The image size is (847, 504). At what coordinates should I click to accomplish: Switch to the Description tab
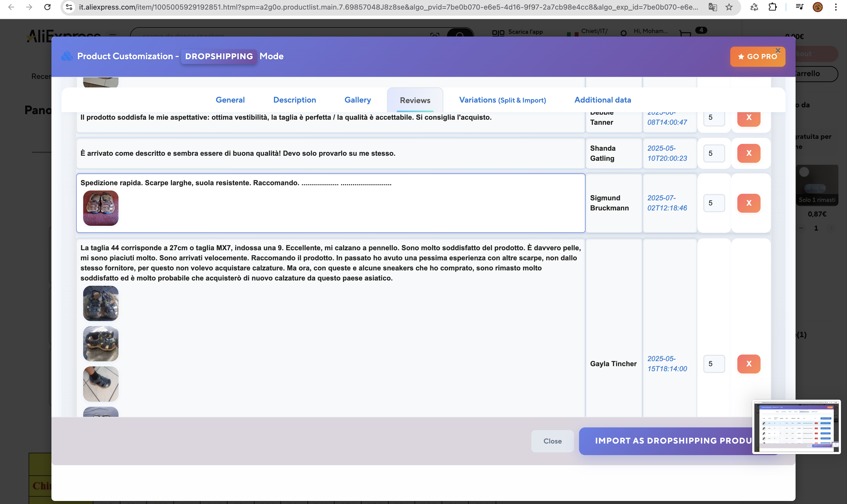coord(295,100)
